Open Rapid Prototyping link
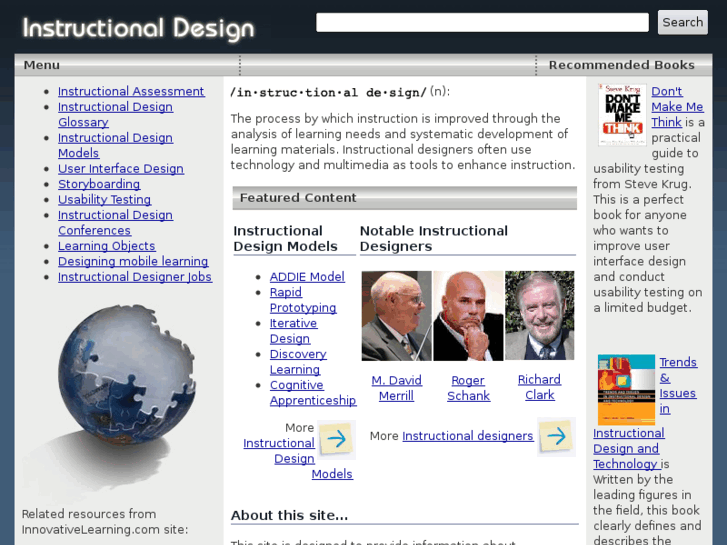 (x=303, y=300)
